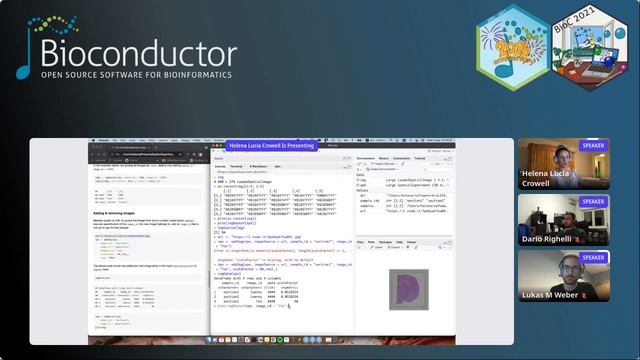Select Helena Lucia Crowell's video tile

(564, 164)
